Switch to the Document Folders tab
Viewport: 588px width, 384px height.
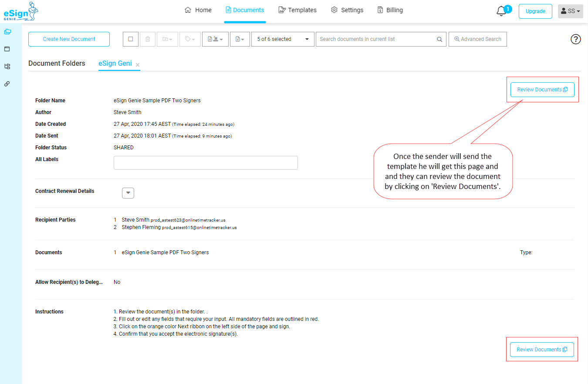57,64
